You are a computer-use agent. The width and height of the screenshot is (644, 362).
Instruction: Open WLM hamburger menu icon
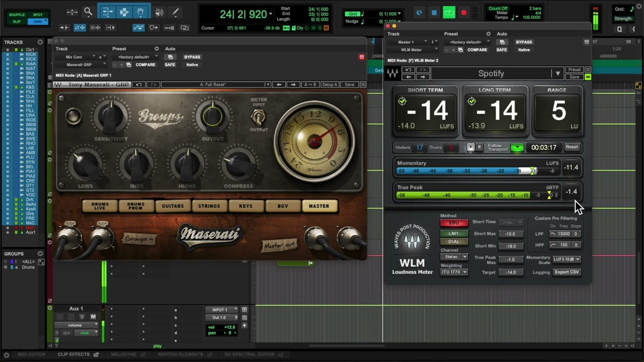coord(588,70)
